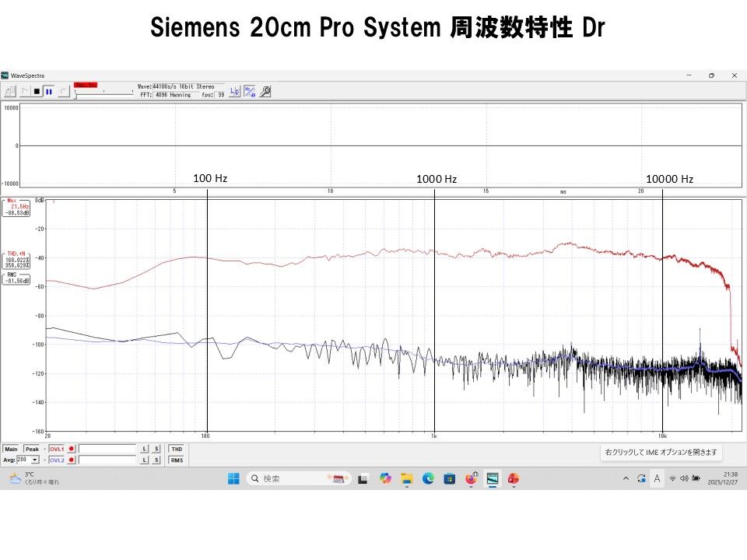Click the RMS -81.56dB readout box
This screenshot has height=560, width=747.
click(x=16, y=279)
